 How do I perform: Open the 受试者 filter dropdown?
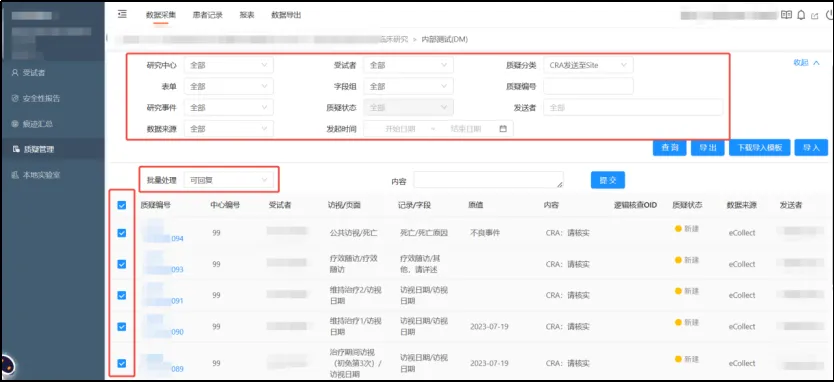(408, 65)
